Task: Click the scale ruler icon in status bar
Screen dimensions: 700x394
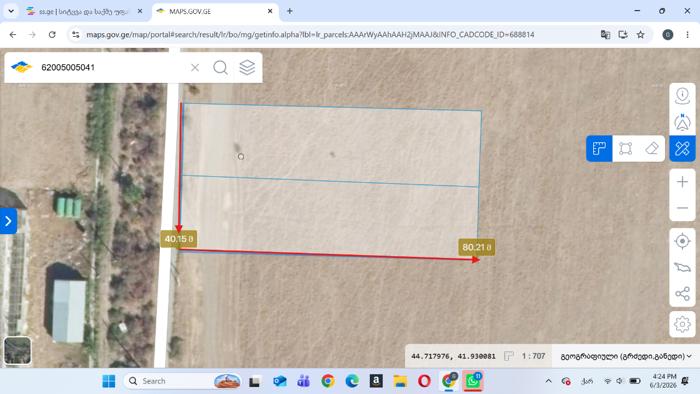Action: pyautogui.click(x=508, y=356)
